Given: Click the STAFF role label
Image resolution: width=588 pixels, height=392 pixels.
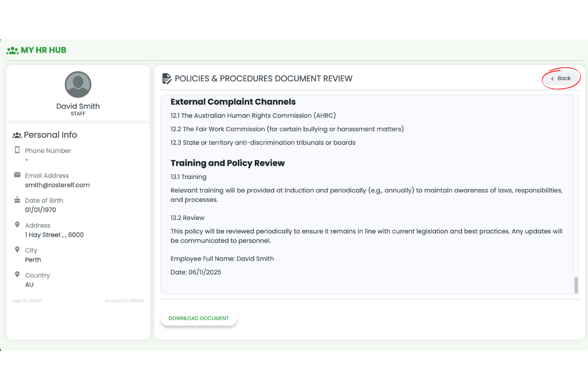Looking at the screenshot, I should 78,114.
